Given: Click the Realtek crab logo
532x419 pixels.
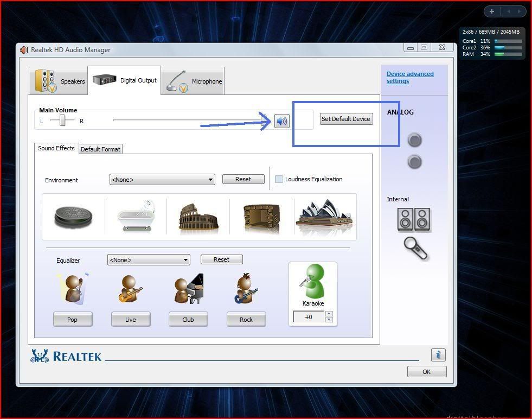Looking at the screenshot, I should tap(40, 356).
